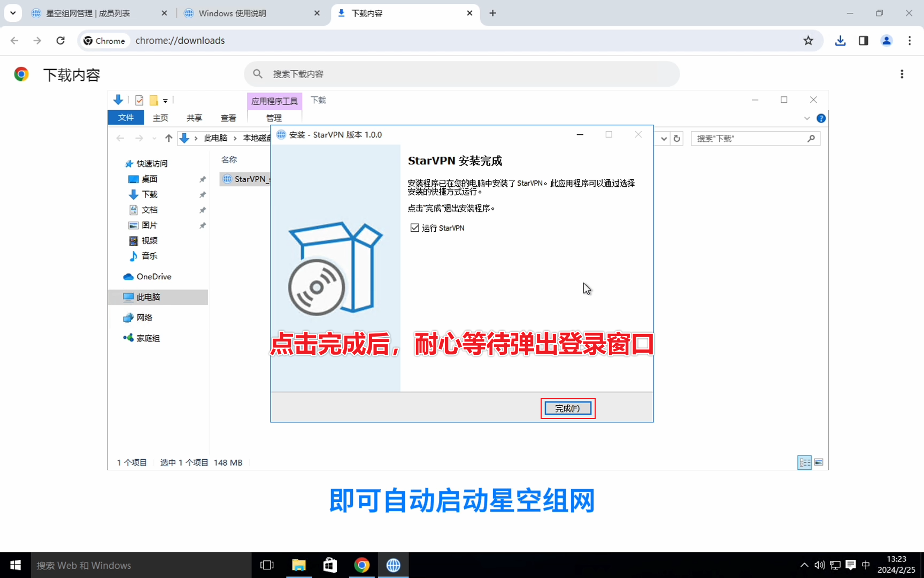
Task: Open the 查看 ribbon tab
Action: coord(228,118)
